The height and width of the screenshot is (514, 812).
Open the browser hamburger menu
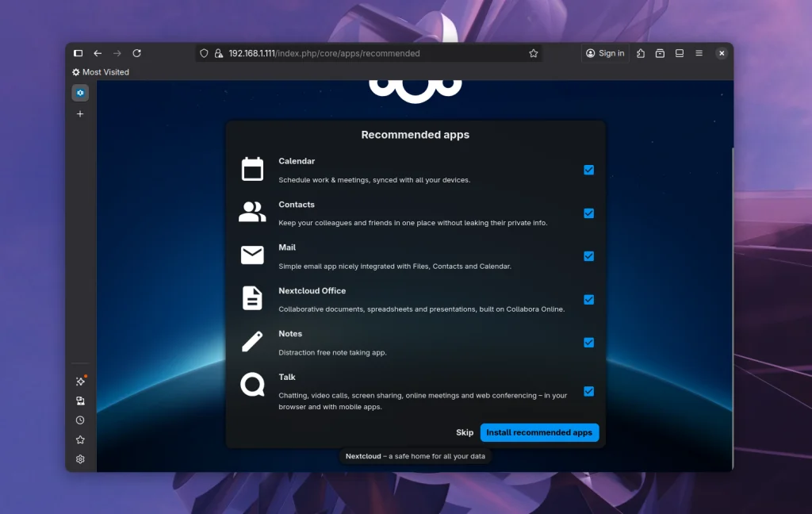[699, 53]
